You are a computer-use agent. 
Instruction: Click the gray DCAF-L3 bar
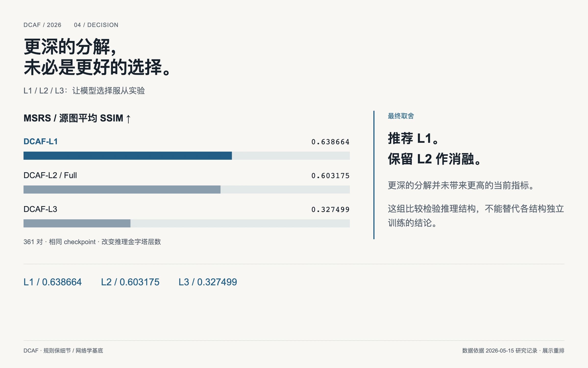(x=77, y=223)
